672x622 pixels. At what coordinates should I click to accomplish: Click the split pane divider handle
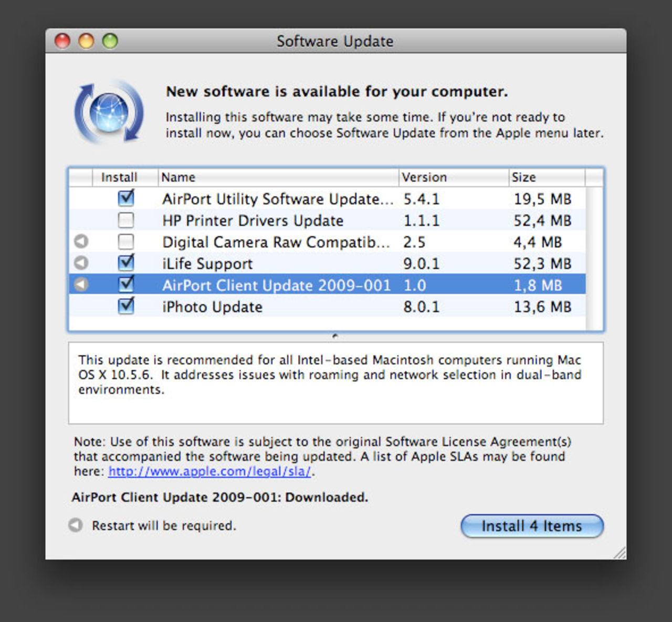coord(335,336)
